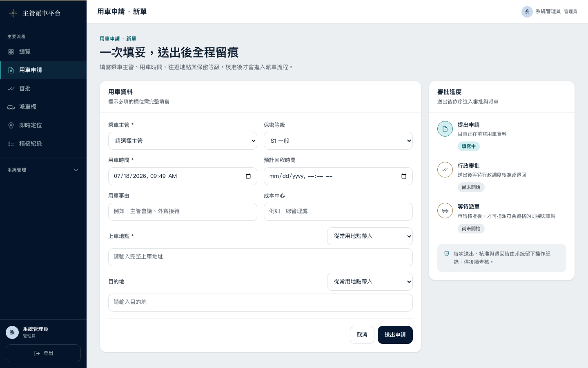This screenshot has height=368, width=588.
Task: Click the 登出 button
Action: (x=43, y=353)
